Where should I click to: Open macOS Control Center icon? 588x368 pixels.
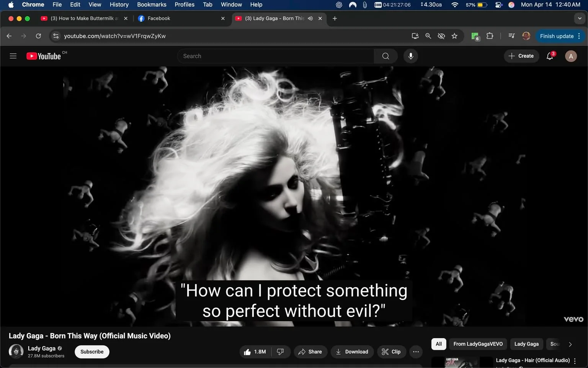(x=498, y=5)
